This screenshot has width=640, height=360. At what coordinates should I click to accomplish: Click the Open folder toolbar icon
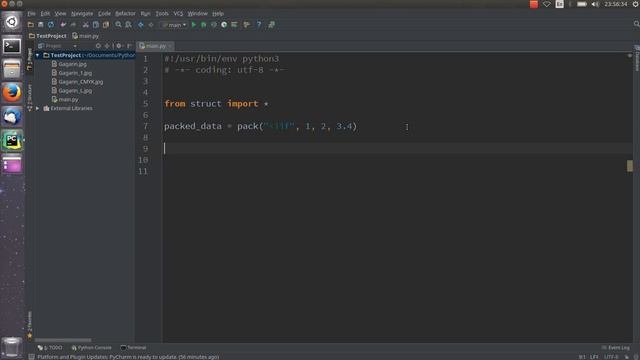[x=31, y=25]
